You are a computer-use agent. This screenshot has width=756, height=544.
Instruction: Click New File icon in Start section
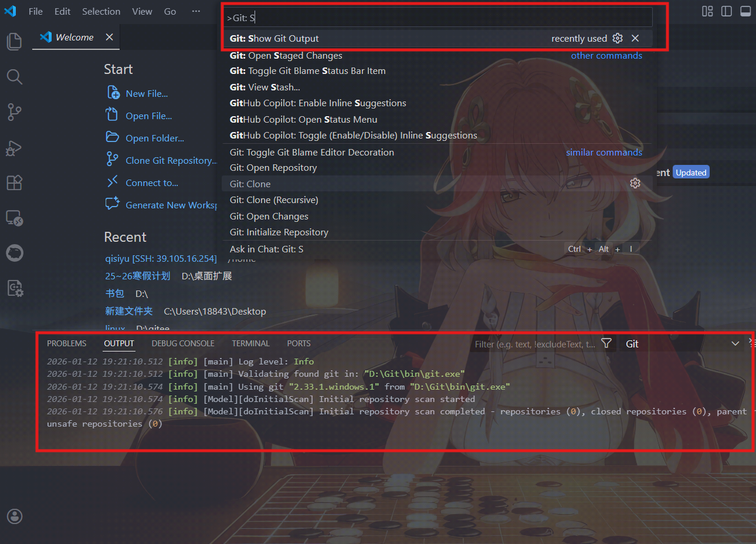pyautogui.click(x=113, y=93)
